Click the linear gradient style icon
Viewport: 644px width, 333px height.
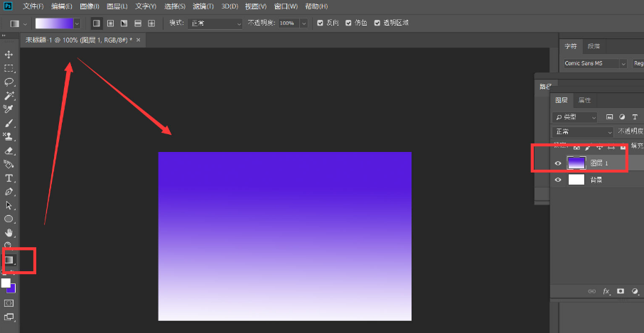(x=97, y=23)
